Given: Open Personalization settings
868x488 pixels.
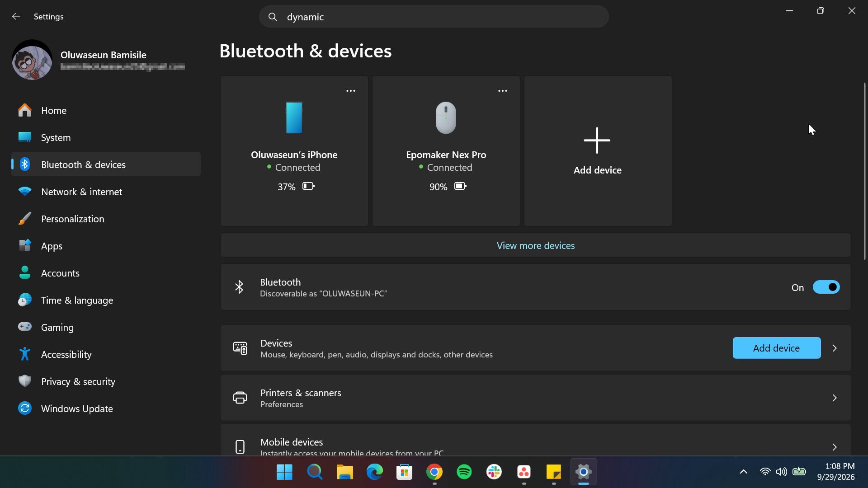Looking at the screenshot, I should pyautogui.click(x=106, y=219).
